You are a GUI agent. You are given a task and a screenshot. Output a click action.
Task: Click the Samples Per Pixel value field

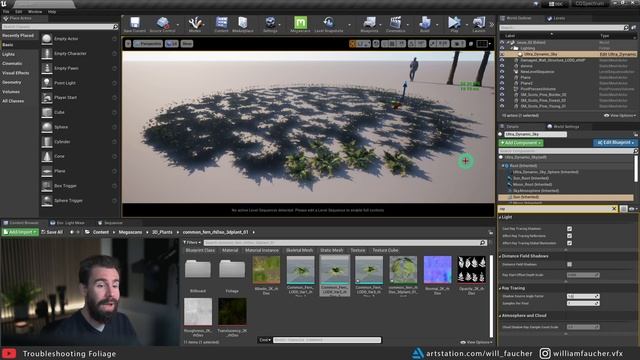click(583, 303)
